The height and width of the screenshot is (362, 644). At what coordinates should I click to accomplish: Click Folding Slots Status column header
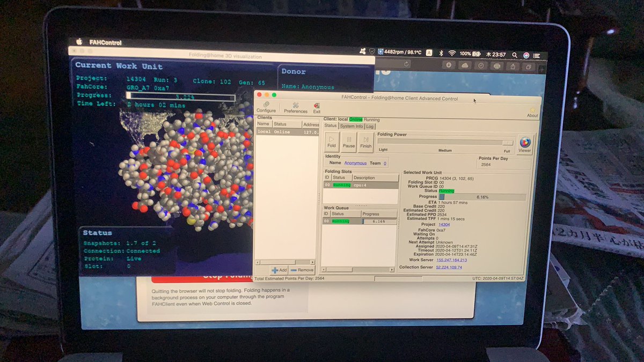[341, 178]
